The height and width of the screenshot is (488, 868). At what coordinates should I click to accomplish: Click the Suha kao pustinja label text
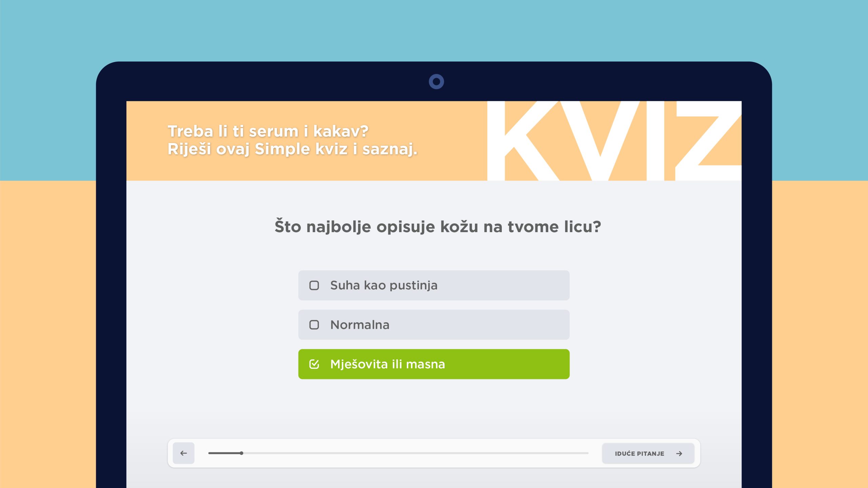coord(384,285)
